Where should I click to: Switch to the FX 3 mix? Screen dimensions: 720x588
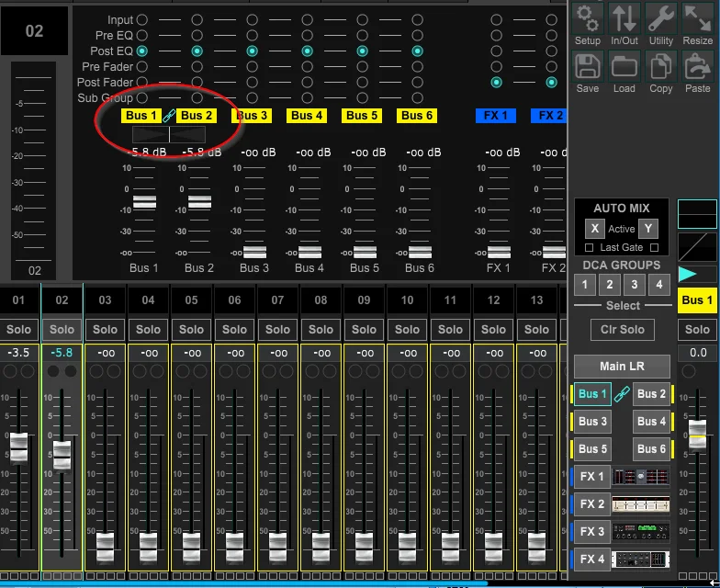tap(591, 532)
